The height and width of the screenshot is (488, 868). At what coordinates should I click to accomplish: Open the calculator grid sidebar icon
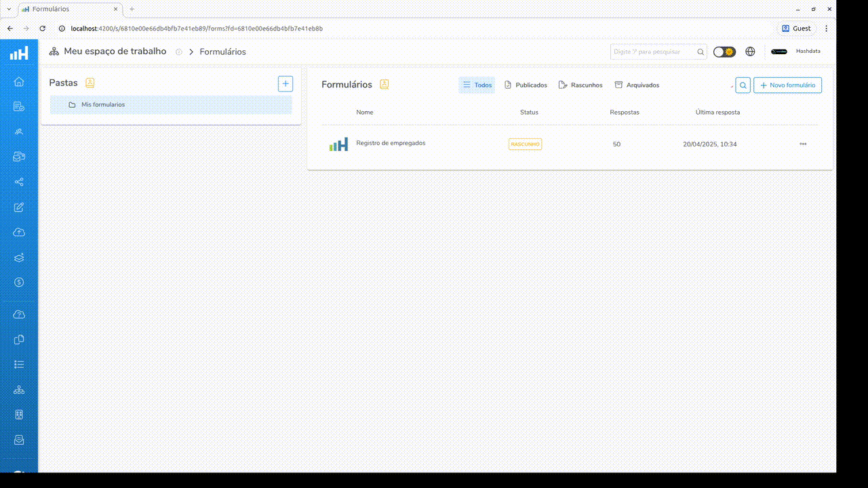(19, 415)
